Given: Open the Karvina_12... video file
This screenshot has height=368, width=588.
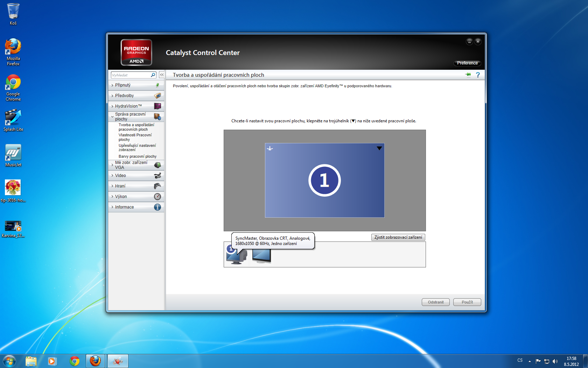Looking at the screenshot, I should click(x=13, y=229).
